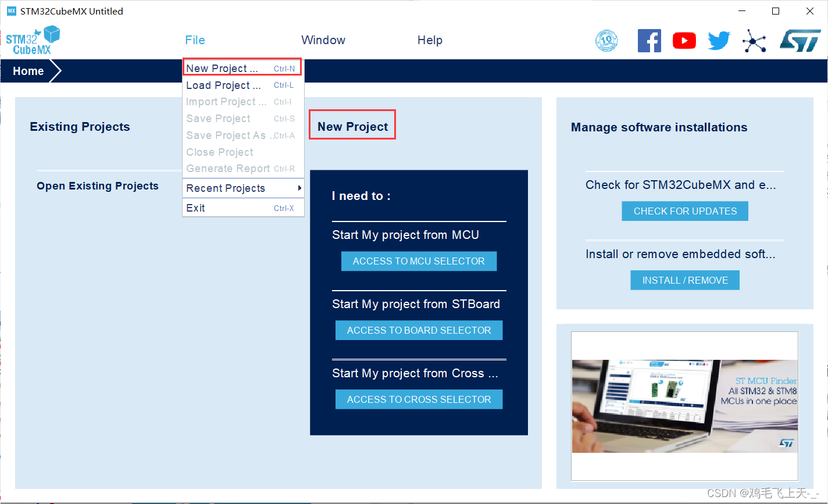
Task: Click the I need to : label
Action: click(x=361, y=196)
